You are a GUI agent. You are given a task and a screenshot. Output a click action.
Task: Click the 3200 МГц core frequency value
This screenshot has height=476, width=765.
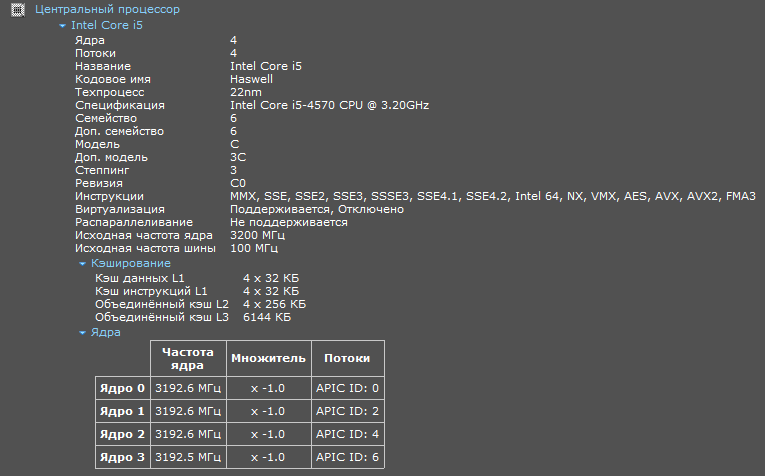pos(258,235)
